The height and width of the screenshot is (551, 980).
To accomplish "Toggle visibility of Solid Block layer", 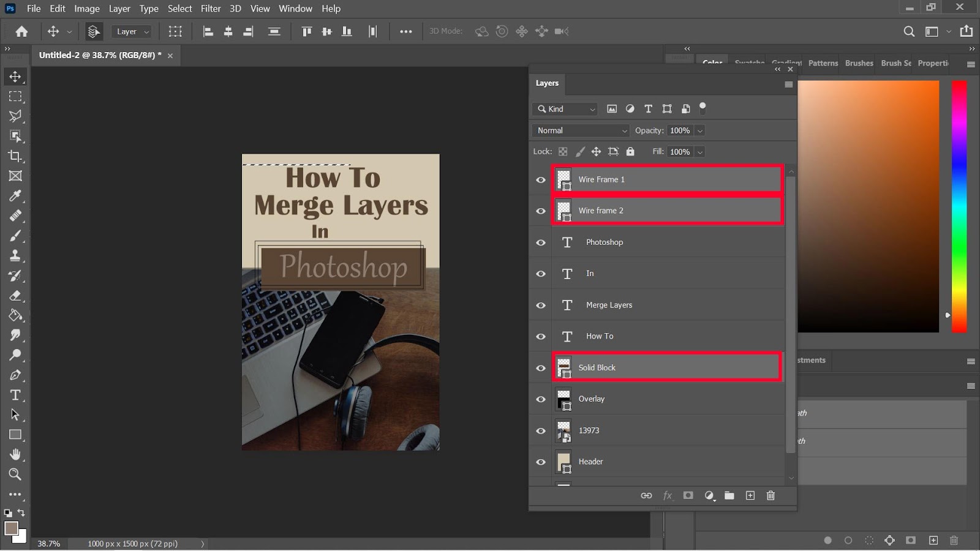I will coord(541,368).
